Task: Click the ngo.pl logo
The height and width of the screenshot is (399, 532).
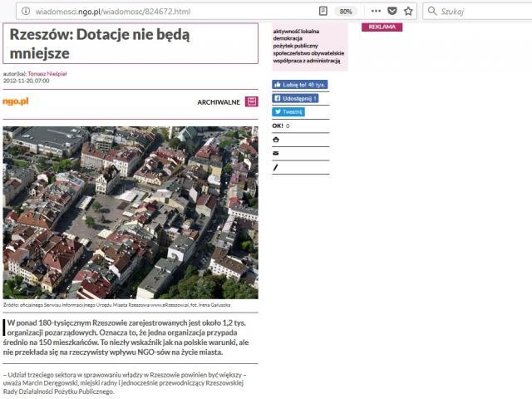Action: [16, 101]
